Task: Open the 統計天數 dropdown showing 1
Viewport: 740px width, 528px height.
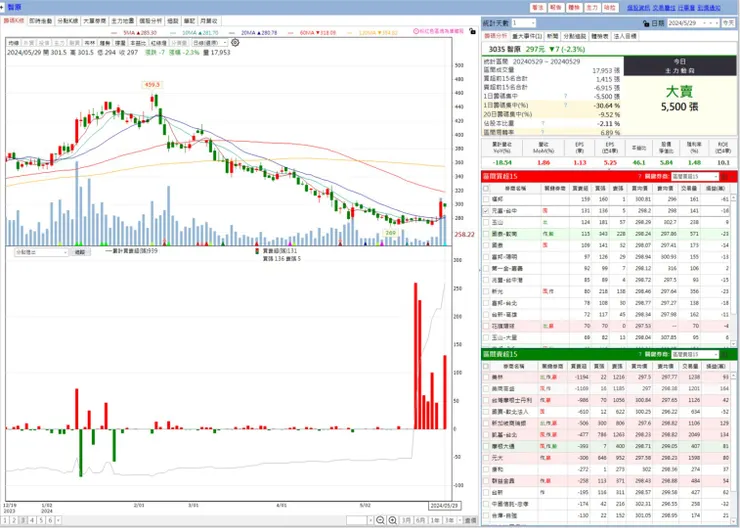Action: click(x=523, y=23)
